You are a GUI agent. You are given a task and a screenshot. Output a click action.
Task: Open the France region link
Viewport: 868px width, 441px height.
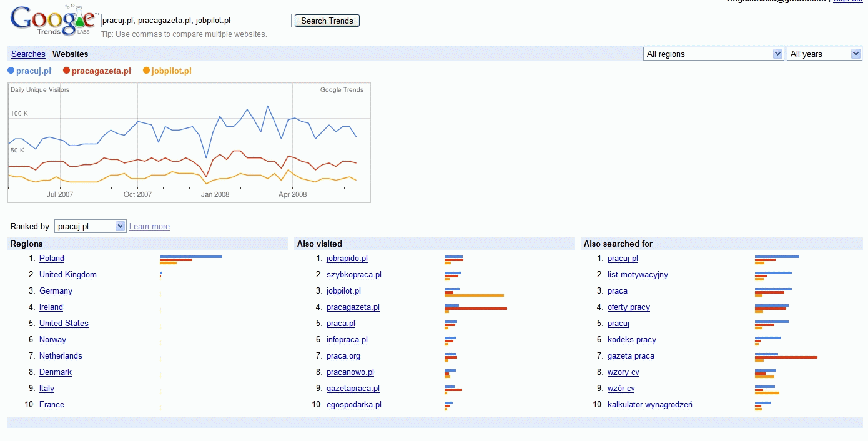52,405
